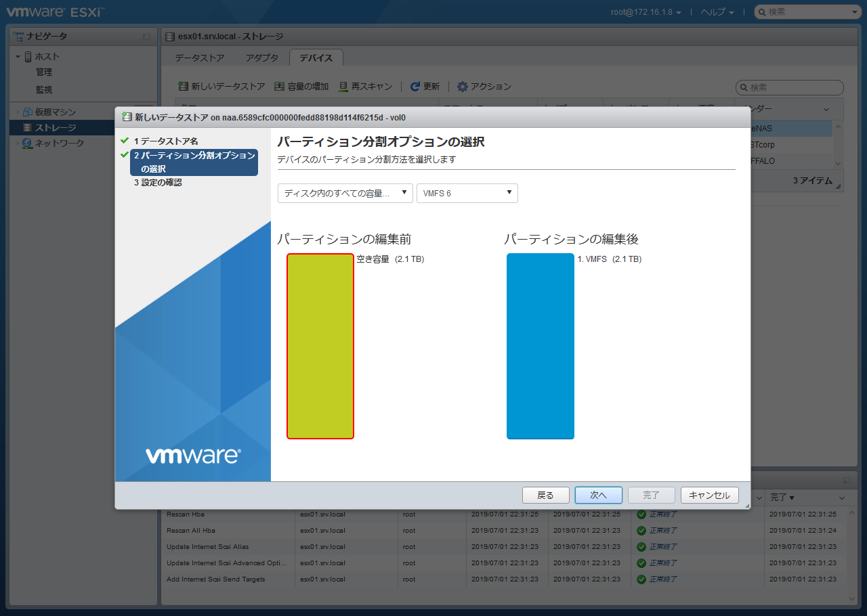Open 管理 under ホスト in navigator

(44, 72)
